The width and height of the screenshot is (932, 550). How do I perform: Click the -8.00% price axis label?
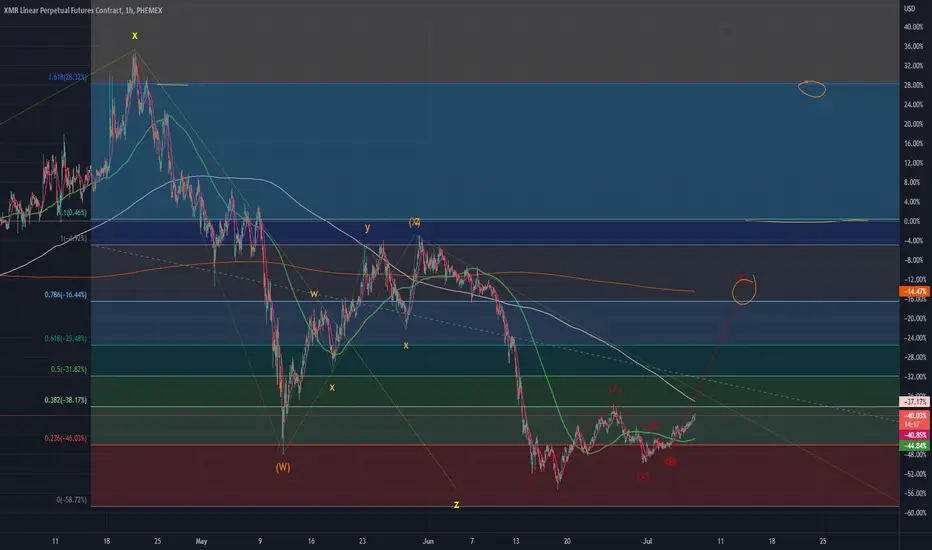point(914,260)
